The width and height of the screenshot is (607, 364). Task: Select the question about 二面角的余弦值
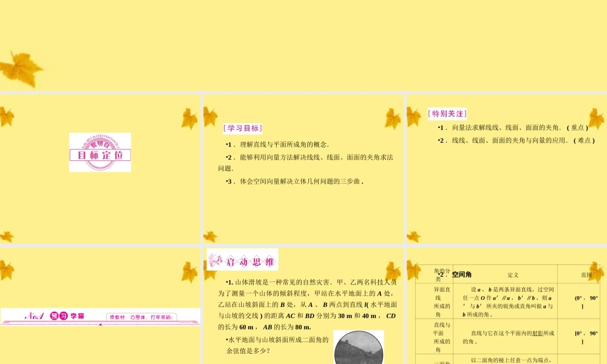[x=277, y=345]
